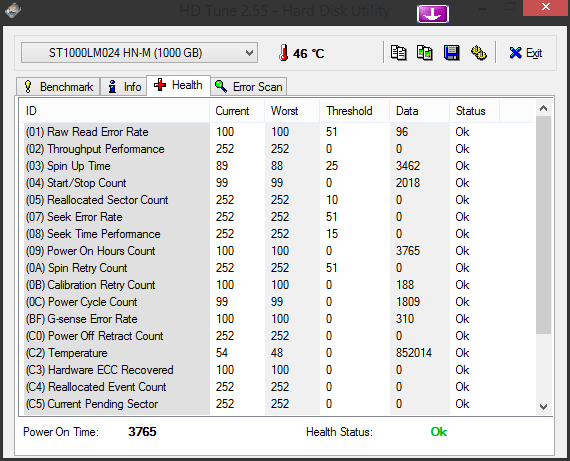Click current value 89 of Spin Up Time

(222, 166)
